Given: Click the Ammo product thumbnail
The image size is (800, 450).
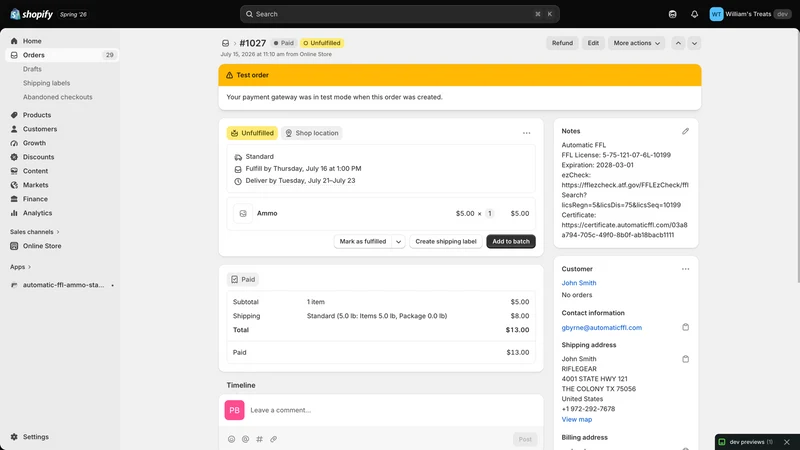Looking at the screenshot, I should (x=243, y=213).
